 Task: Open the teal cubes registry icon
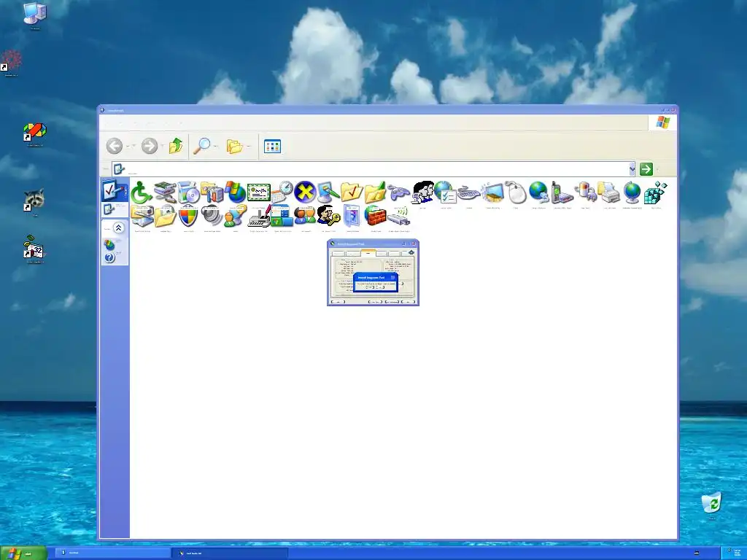coord(656,192)
